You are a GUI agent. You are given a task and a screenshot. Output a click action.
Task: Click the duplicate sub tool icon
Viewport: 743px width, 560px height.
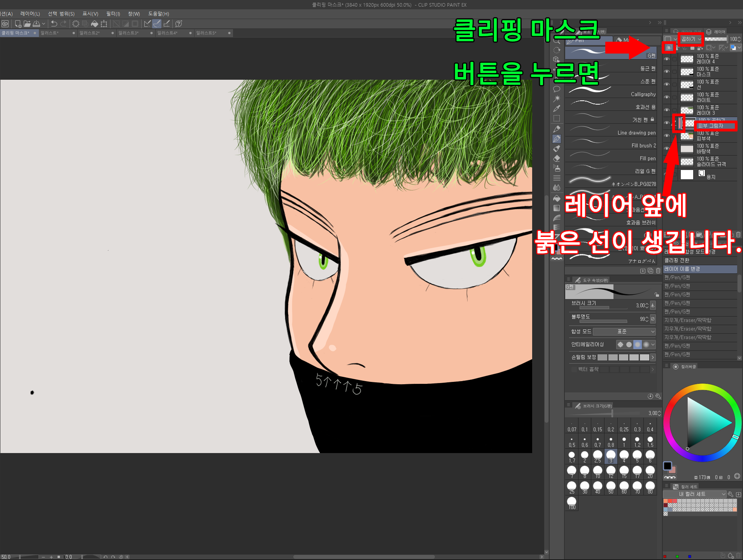point(650,271)
